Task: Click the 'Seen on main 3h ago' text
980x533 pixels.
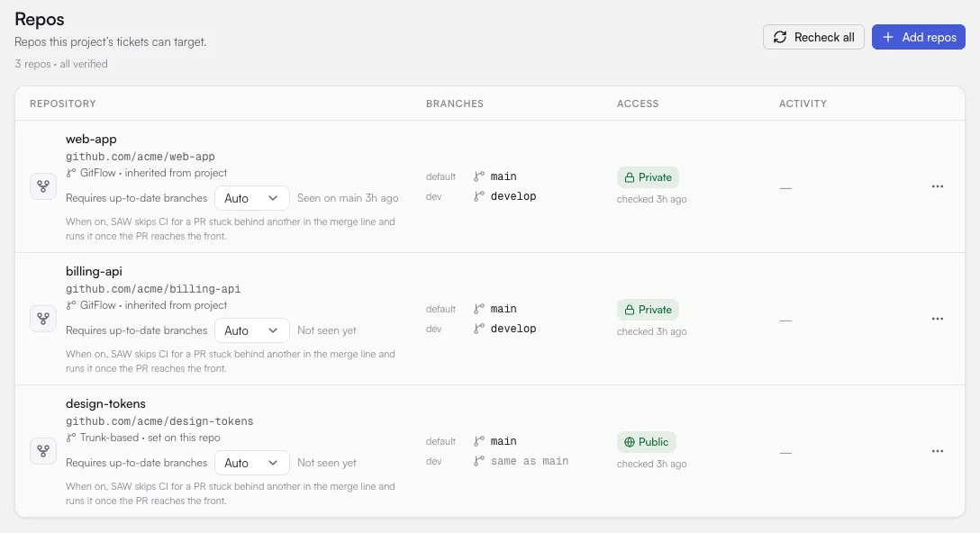Action: 348,198
